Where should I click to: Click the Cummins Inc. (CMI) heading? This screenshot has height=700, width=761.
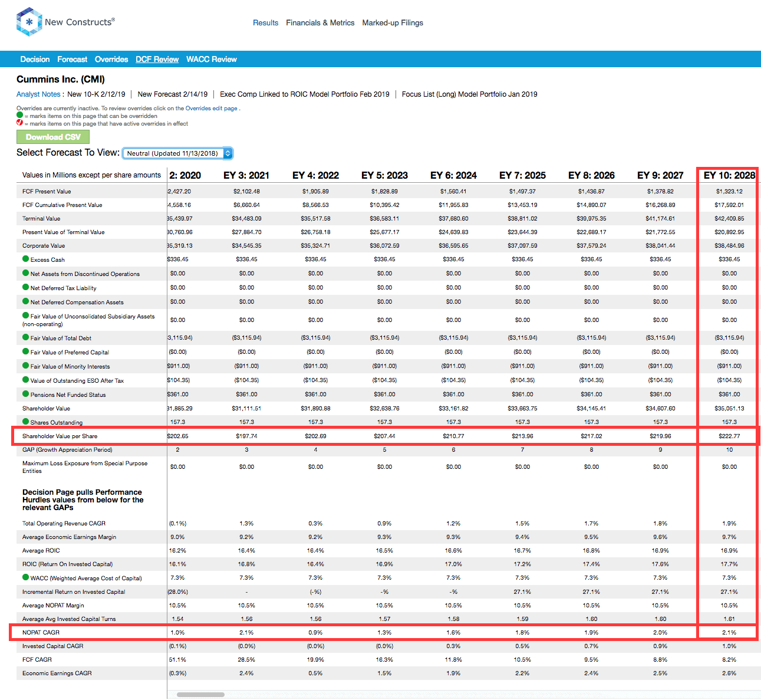tap(61, 79)
